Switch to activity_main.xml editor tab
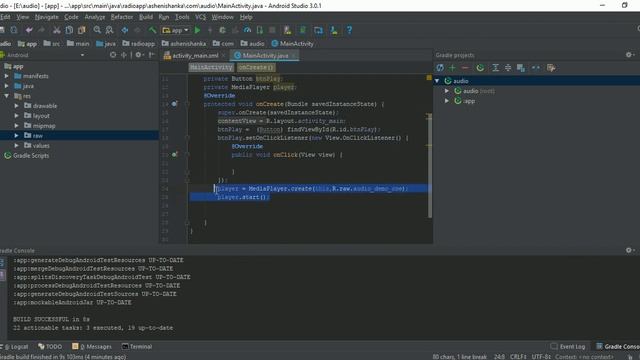Viewport: 640px width, 360px height. click(194, 56)
